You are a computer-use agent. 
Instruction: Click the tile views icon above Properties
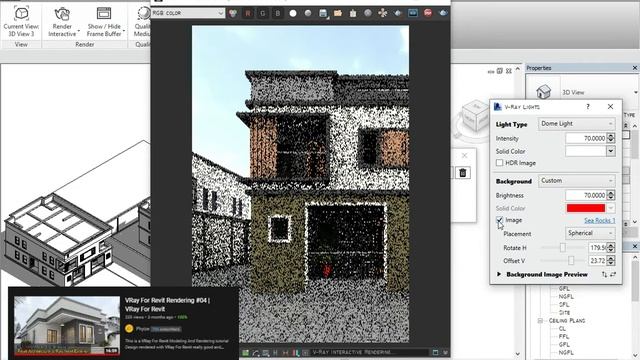pos(509,71)
